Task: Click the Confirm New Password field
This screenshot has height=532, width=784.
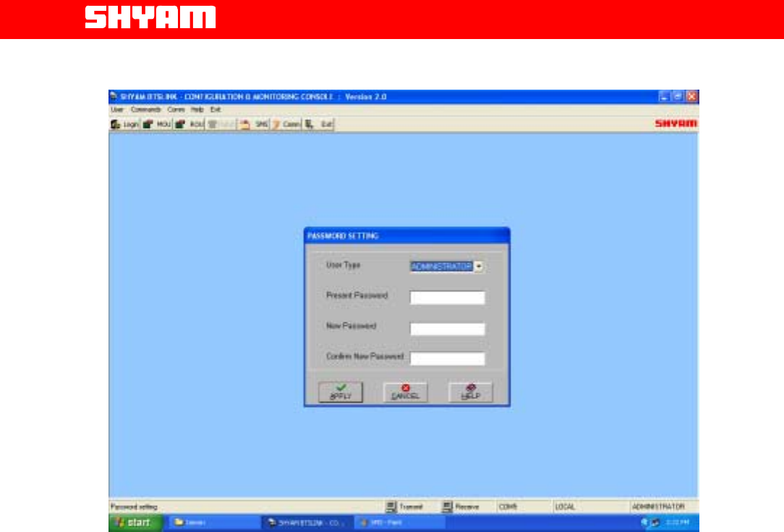Action: tap(448, 359)
